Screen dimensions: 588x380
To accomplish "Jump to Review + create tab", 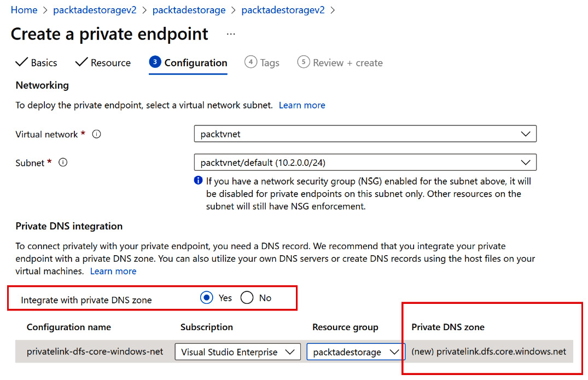I will pyautogui.click(x=340, y=63).
